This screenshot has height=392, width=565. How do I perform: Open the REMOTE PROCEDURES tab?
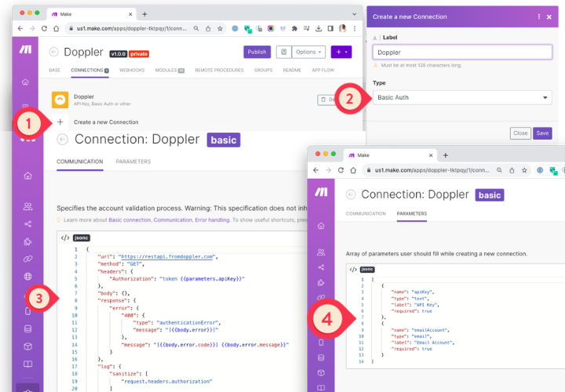tap(219, 71)
